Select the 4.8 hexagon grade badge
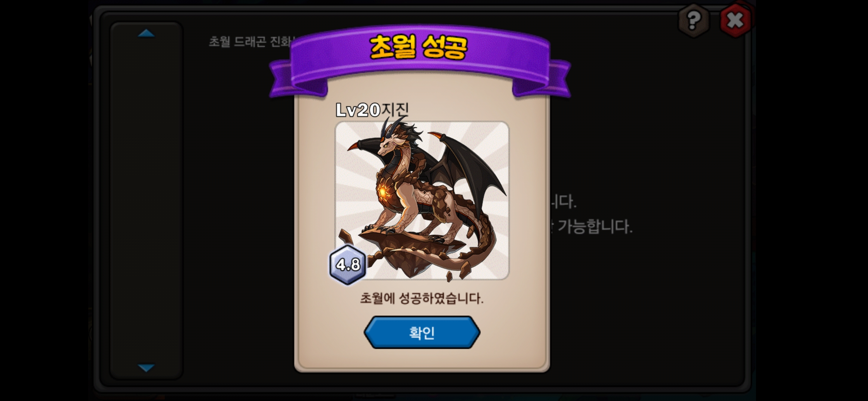 348,265
